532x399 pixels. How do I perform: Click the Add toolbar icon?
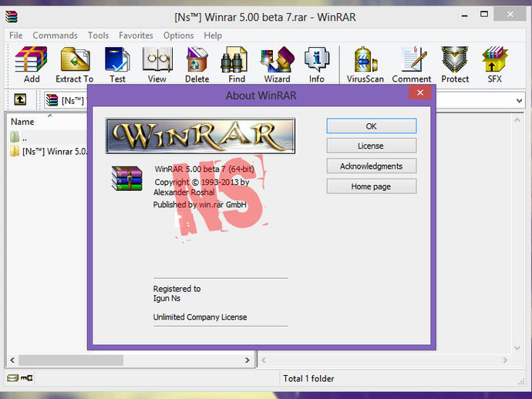[31, 65]
